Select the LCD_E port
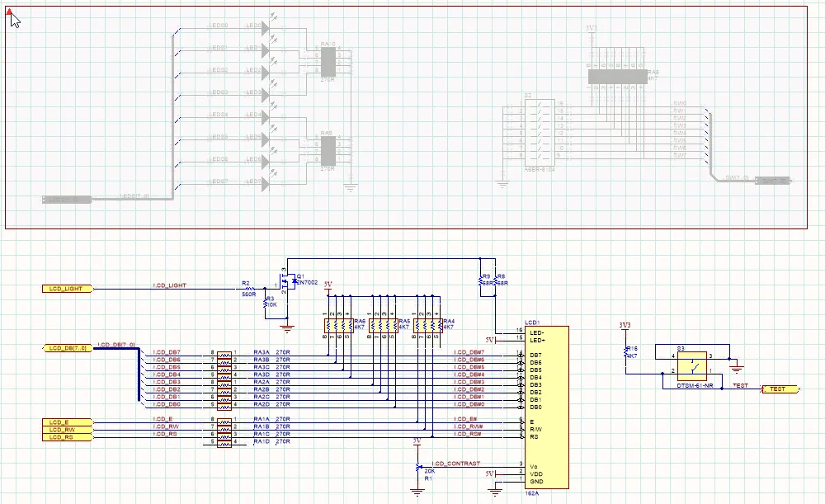Screen dimensions: 825x504 [68, 422]
